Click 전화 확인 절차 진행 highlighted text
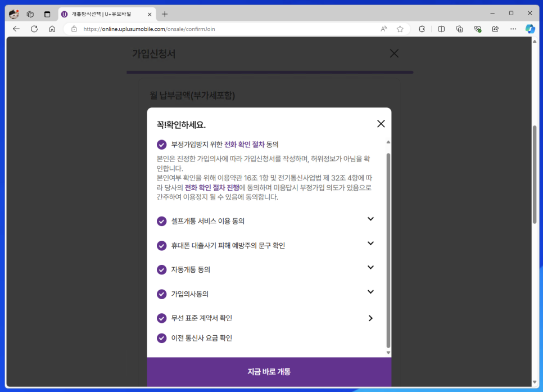Image resolution: width=543 pixels, height=392 pixels. click(x=212, y=187)
